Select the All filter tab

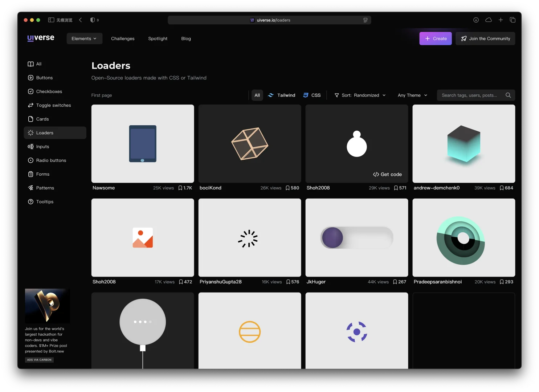tap(257, 95)
